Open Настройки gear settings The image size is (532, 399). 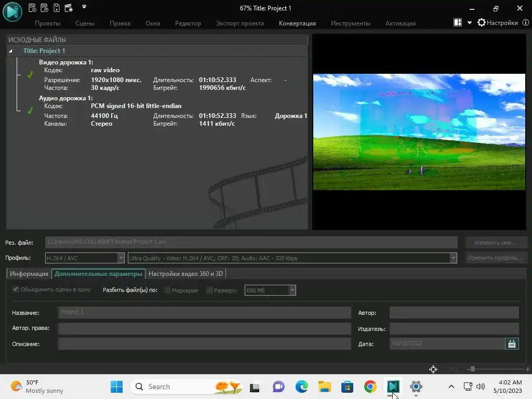(x=497, y=23)
